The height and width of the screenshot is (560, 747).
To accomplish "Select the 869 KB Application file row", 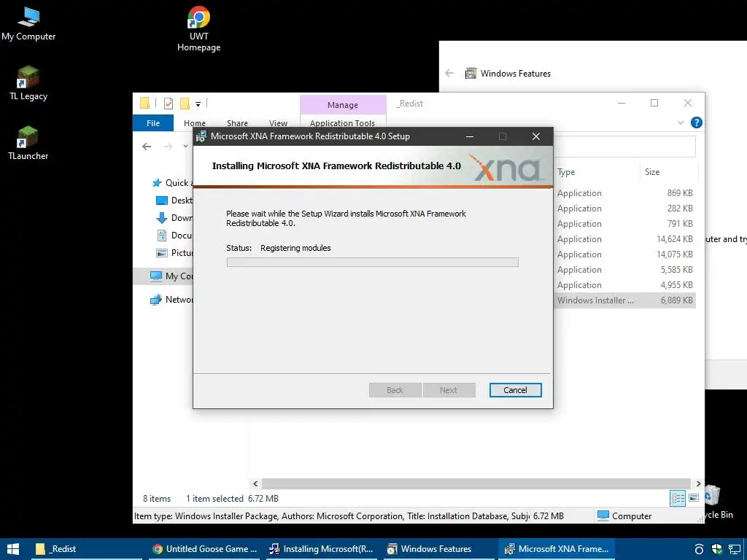I will tap(624, 192).
